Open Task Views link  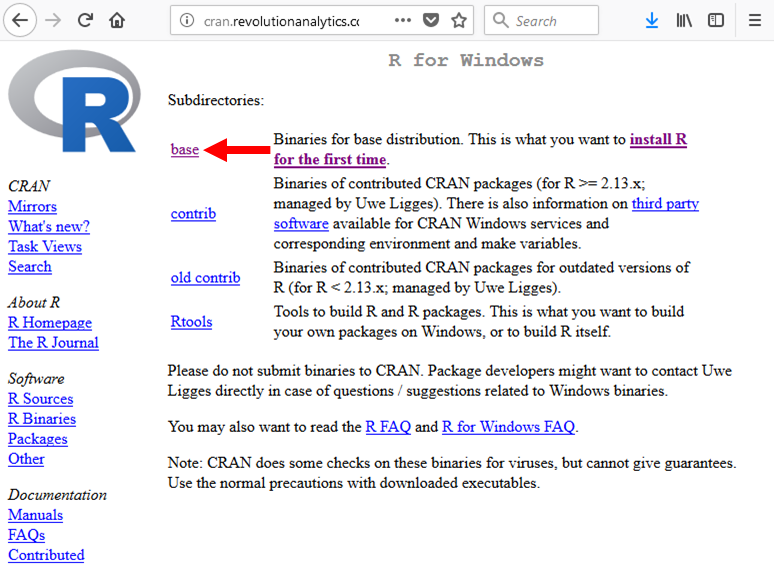(x=45, y=246)
